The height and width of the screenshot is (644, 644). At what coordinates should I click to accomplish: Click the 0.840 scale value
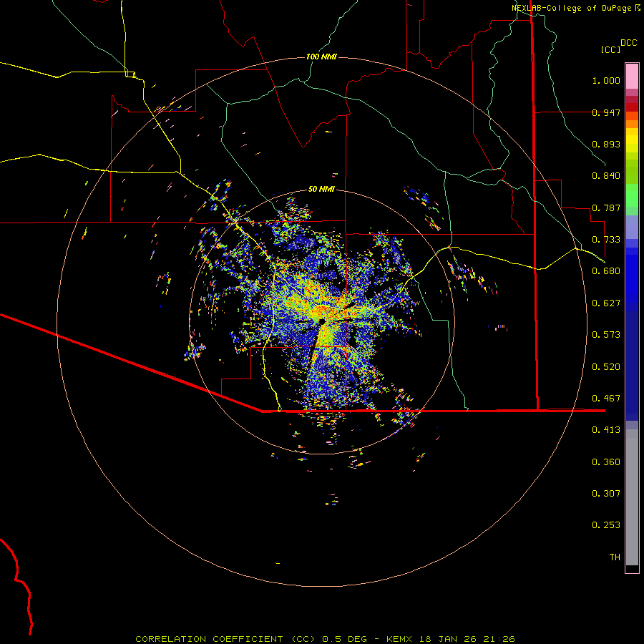tap(606, 176)
